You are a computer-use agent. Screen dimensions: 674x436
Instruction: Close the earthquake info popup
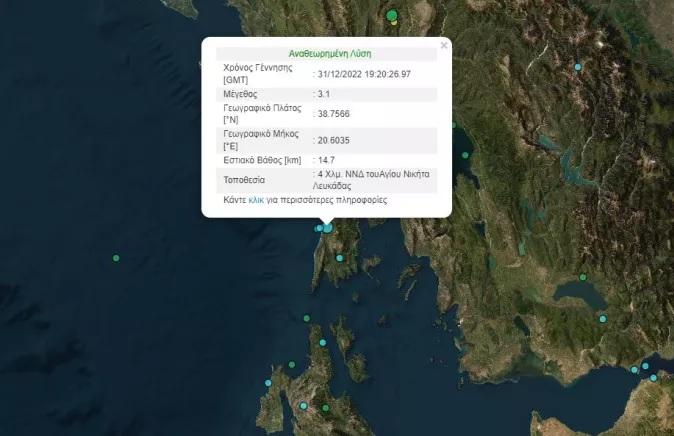pos(444,45)
